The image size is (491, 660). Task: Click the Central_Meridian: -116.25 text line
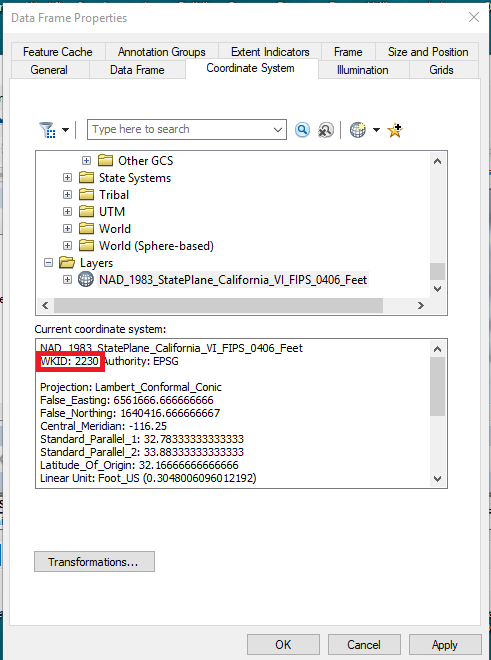[x=104, y=426]
